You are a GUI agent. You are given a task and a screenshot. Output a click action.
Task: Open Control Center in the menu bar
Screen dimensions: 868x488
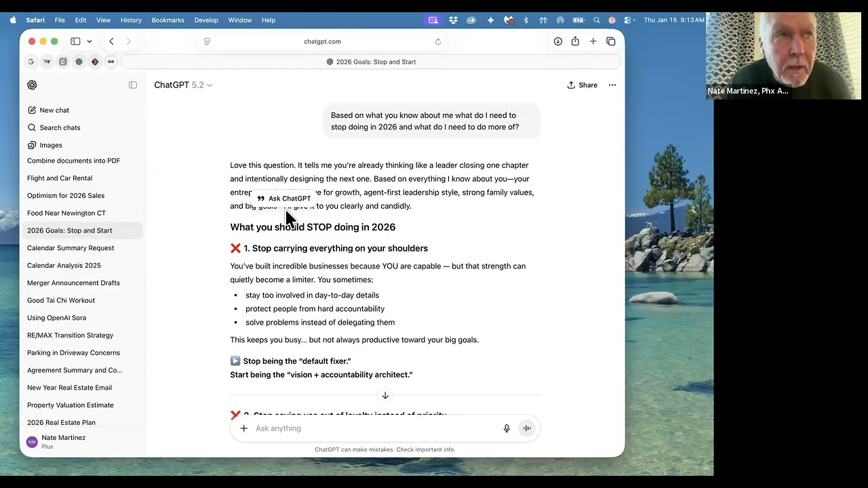629,20
